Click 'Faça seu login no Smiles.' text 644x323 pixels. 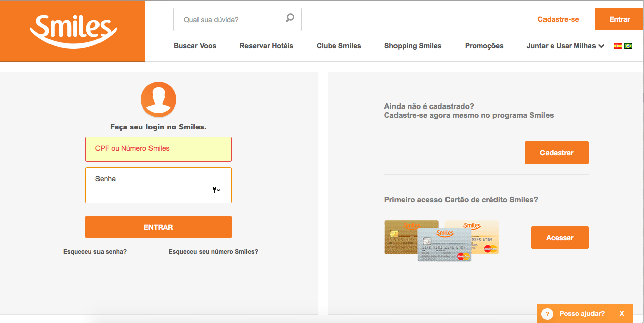pyautogui.click(x=159, y=127)
